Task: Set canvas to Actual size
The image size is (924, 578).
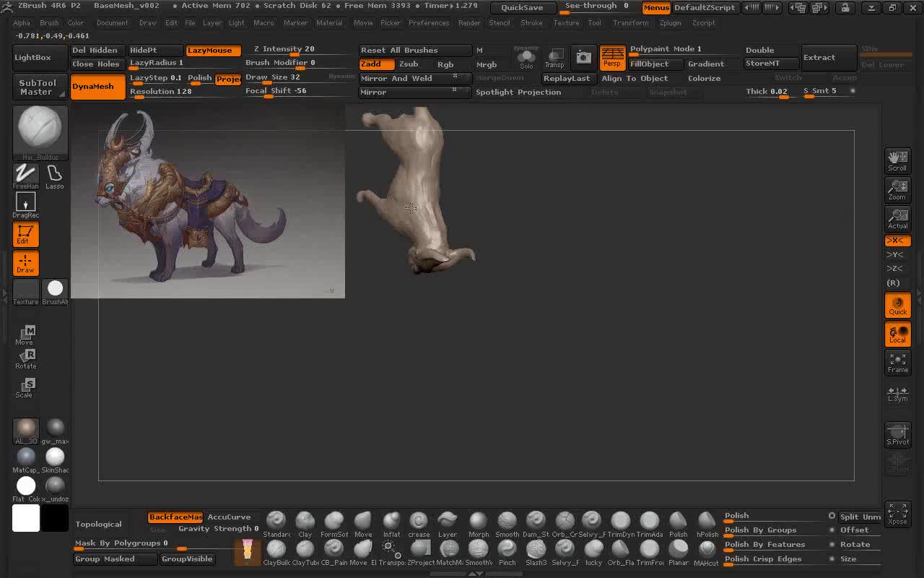Action: pyautogui.click(x=897, y=218)
